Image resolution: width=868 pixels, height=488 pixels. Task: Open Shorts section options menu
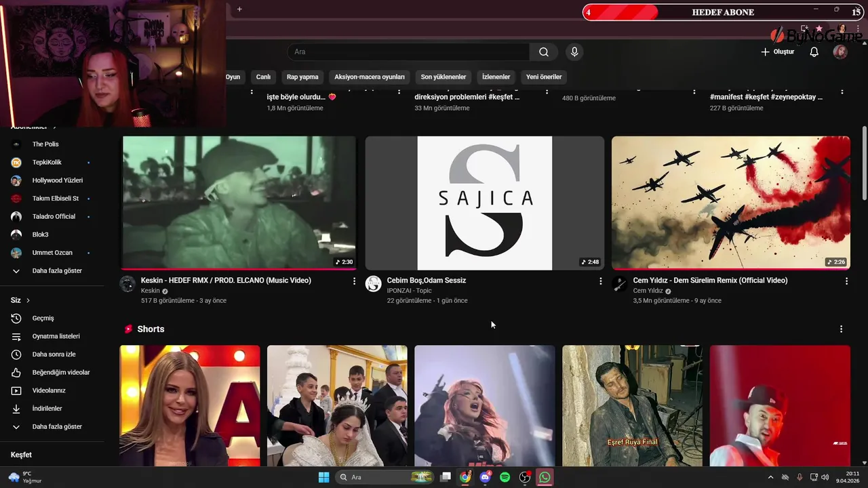[842, 329]
